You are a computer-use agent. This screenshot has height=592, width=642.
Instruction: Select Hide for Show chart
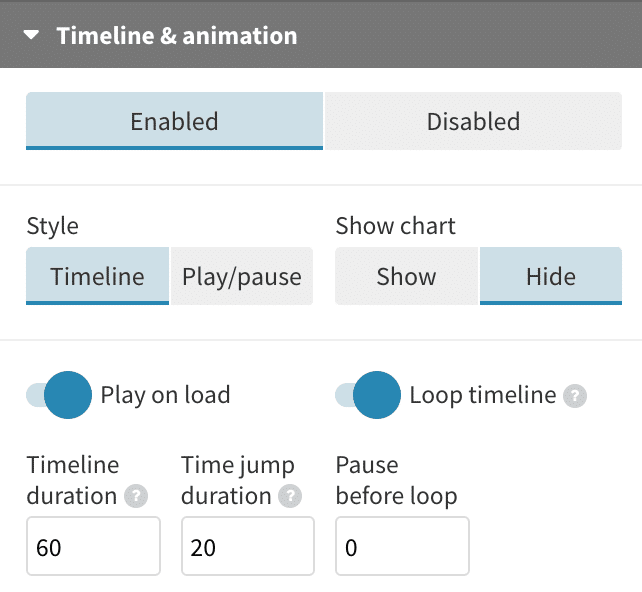pos(550,276)
